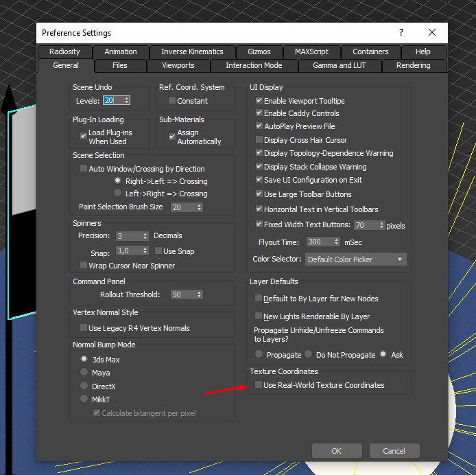The height and width of the screenshot is (475, 476).
Task: Click the question mark help icon
Action: click(x=401, y=32)
